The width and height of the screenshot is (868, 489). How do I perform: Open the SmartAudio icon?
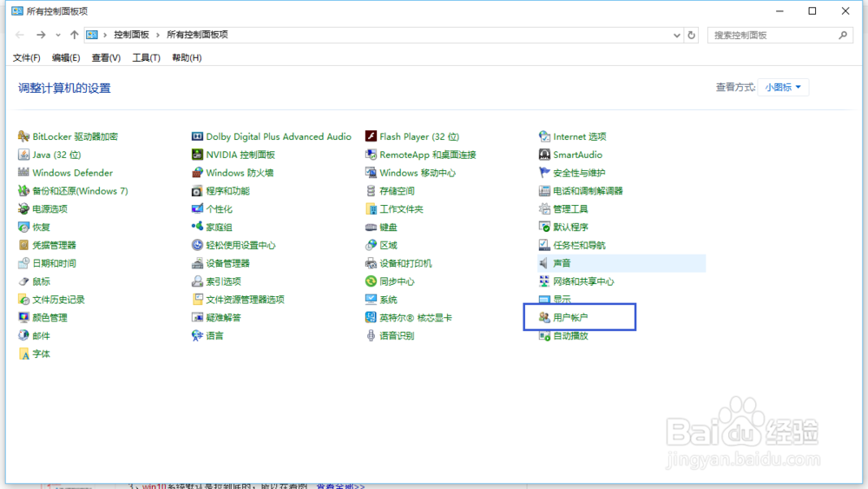pos(544,155)
